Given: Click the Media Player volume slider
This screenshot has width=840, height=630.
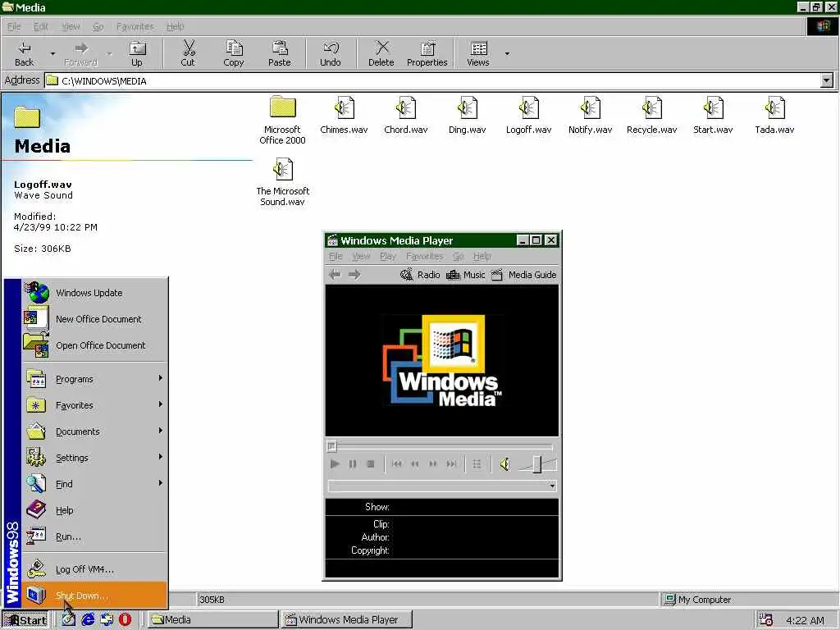Looking at the screenshot, I should [x=537, y=464].
